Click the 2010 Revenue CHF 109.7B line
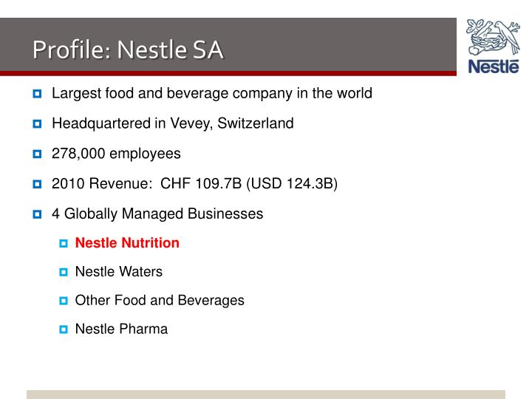 (x=194, y=183)
